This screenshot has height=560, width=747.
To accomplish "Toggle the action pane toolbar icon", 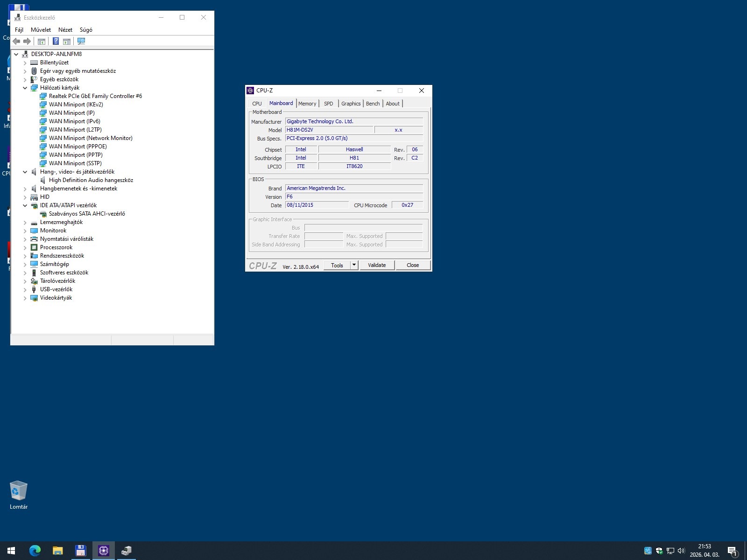I will (67, 42).
